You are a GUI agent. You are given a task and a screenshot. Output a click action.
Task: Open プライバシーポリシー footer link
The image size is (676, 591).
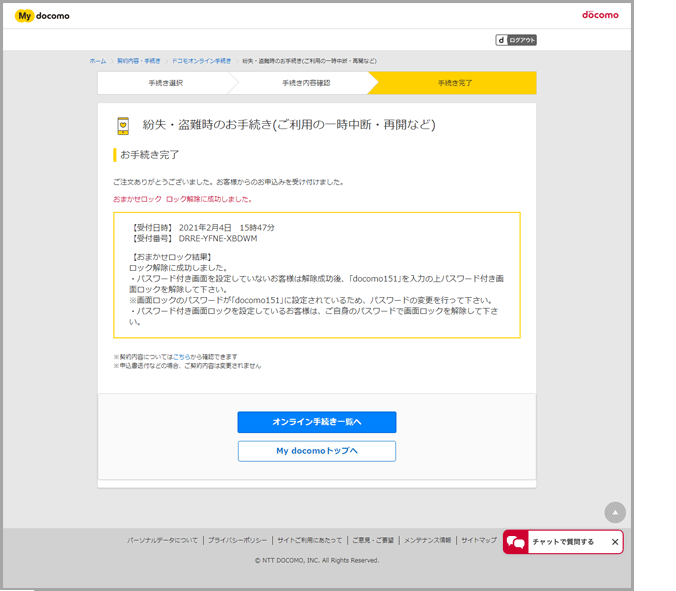coord(237,540)
